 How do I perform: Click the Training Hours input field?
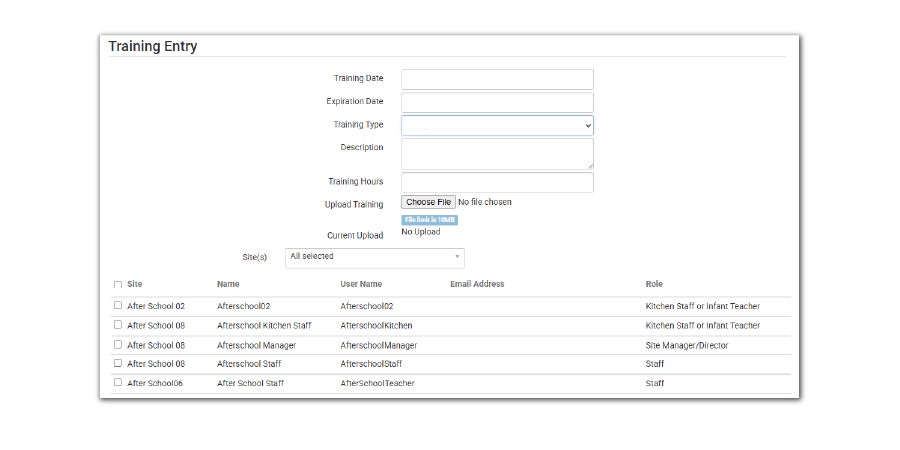[x=497, y=182]
